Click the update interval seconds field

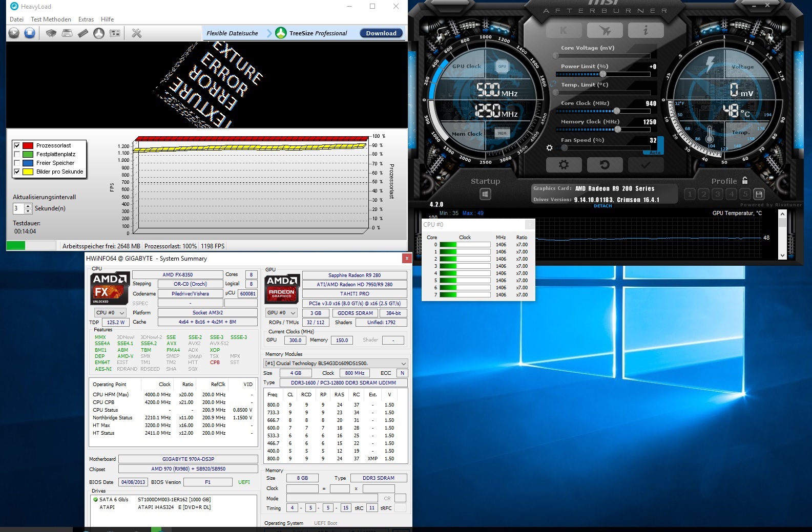18,208
